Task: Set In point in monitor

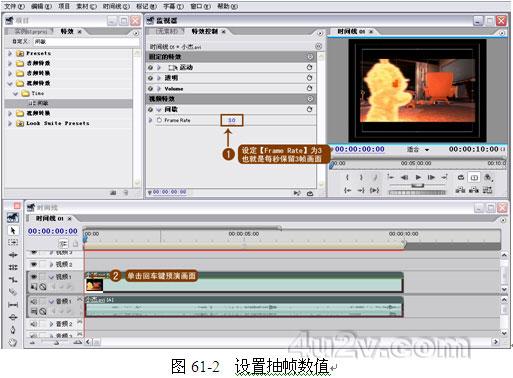Action: tap(347, 177)
